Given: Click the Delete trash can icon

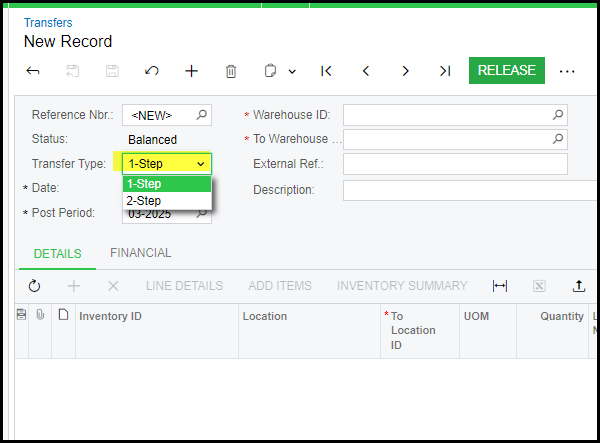Looking at the screenshot, I should tap(231, 71).
